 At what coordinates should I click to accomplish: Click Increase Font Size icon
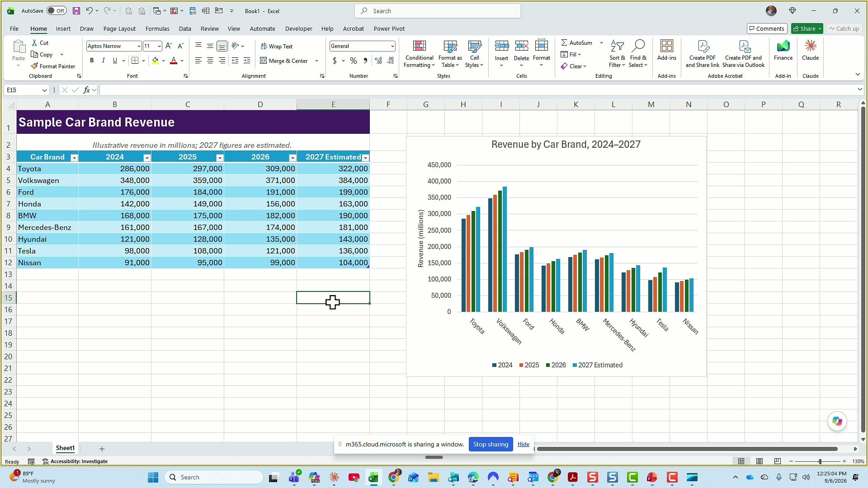point(169,46)
